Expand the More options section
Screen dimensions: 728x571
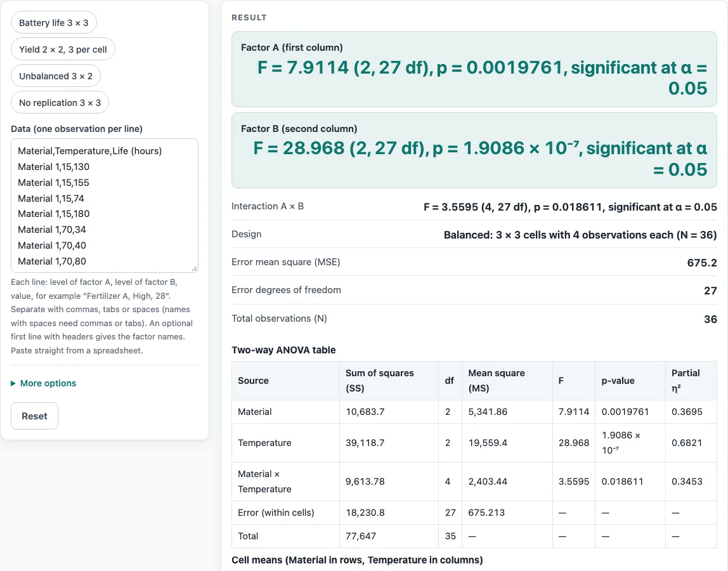(x=44, y=383)
